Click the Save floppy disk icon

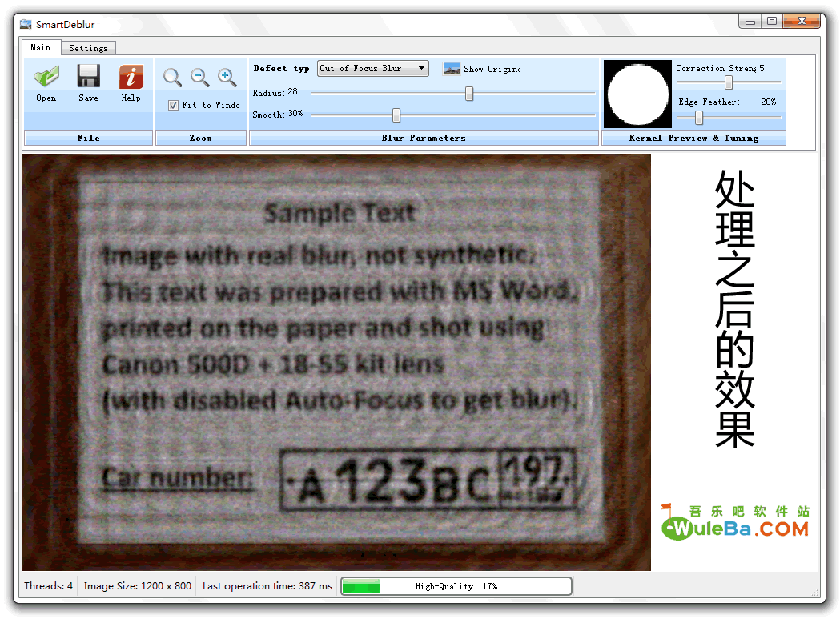(x=88, y=78)
